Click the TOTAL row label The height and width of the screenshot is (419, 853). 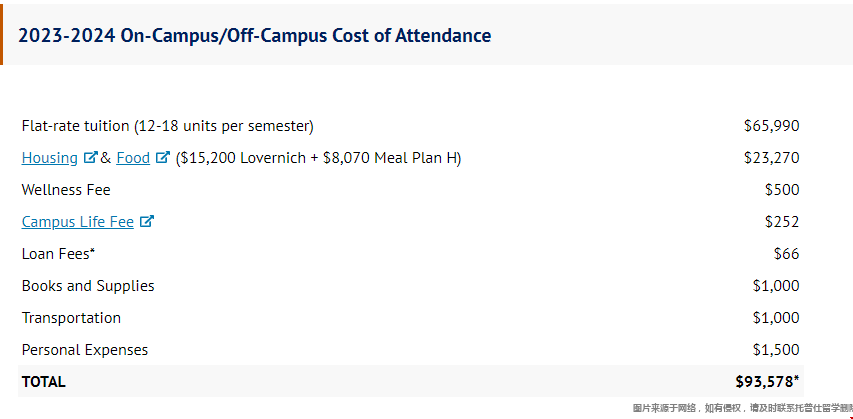coord(43,382)
